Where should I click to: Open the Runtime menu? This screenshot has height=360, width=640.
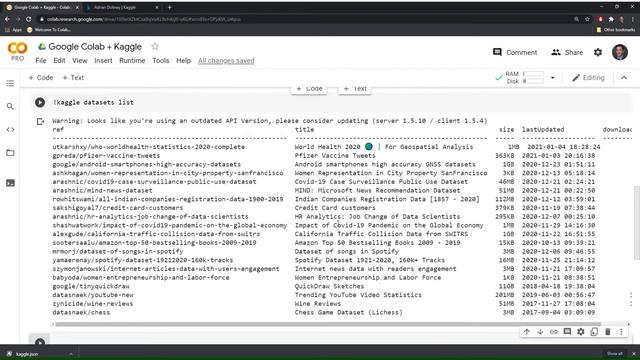[132, 60]
